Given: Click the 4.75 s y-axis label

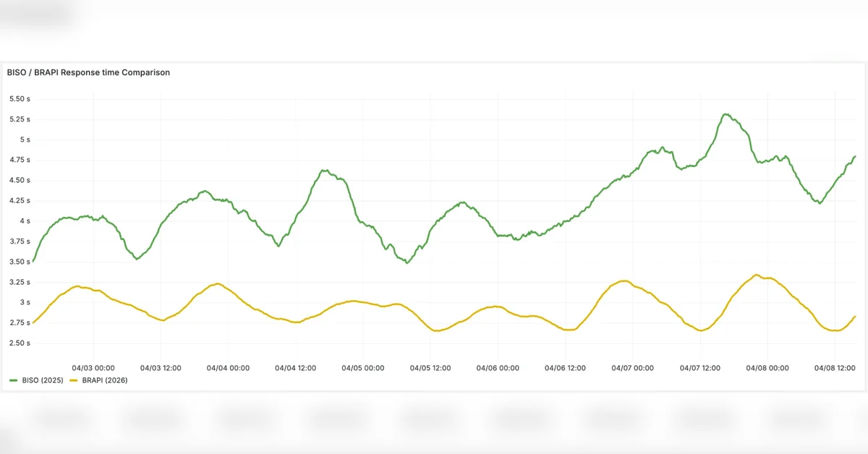Looking at the screenshot, I should pos(20,160).
